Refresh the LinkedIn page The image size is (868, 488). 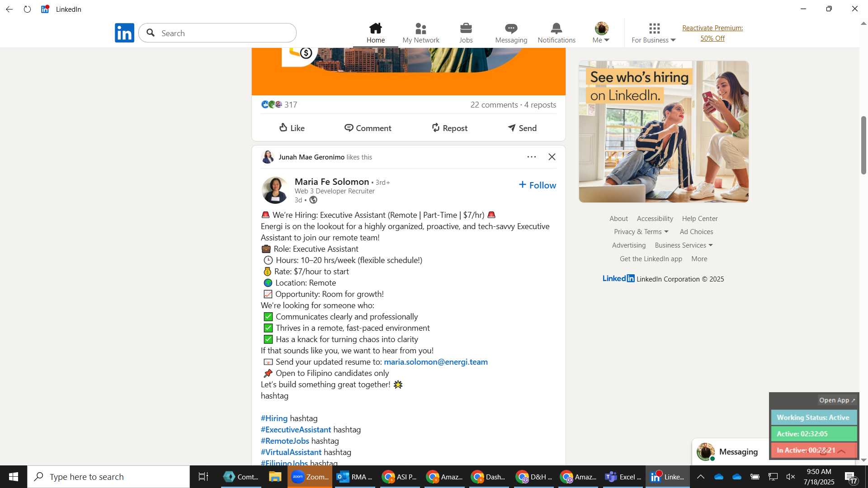[x=28, y=9]
